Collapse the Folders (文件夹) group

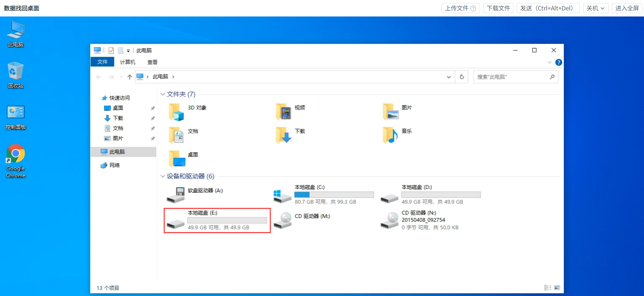(x=163, y=94)
